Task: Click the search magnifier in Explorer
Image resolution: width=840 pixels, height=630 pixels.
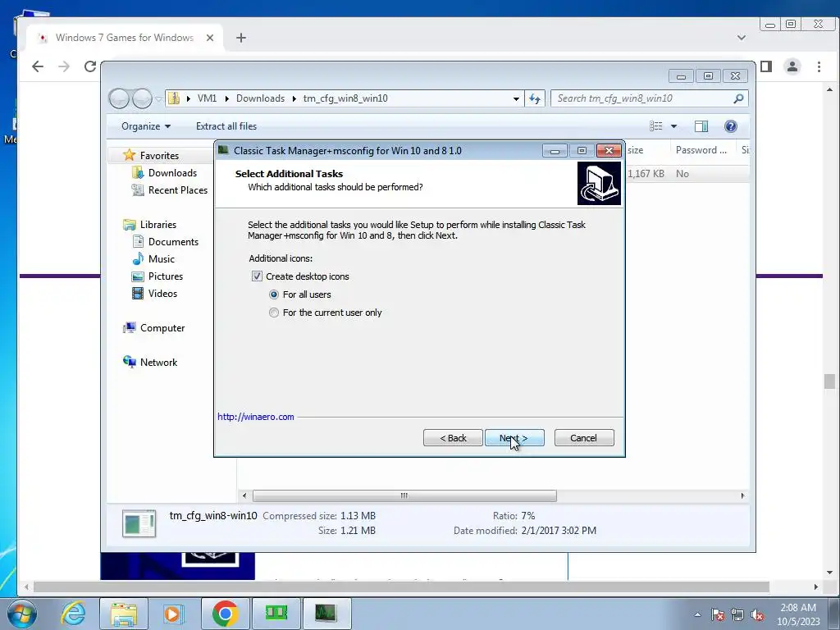Action: (x=738, y=98)
